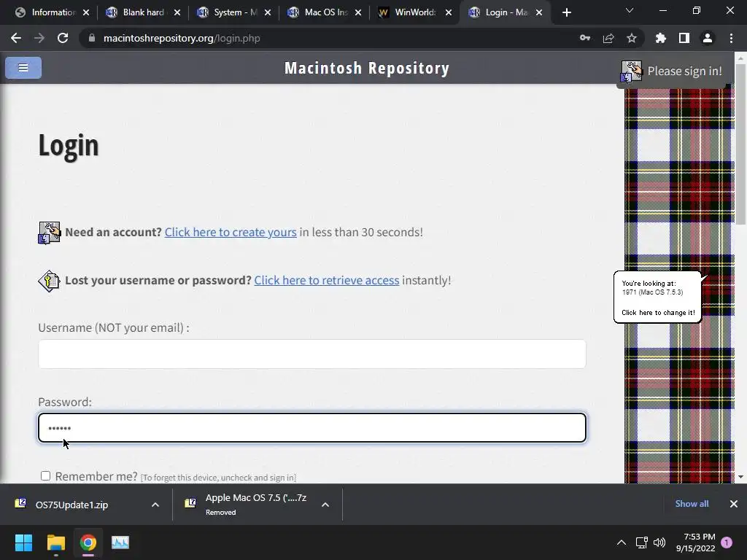Expand OS75Update1.zip download options
The height and width of the screenshot is (560, 747).
(x=155, y=505)
